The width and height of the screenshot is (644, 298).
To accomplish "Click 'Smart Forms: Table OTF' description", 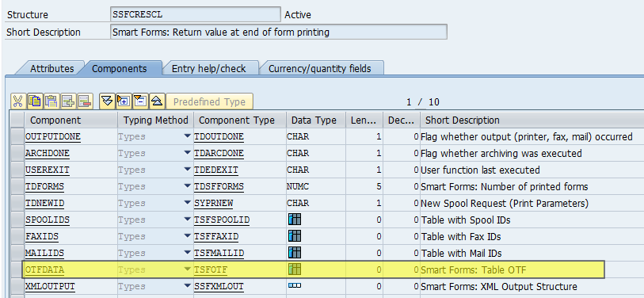I will pos(474,269).
